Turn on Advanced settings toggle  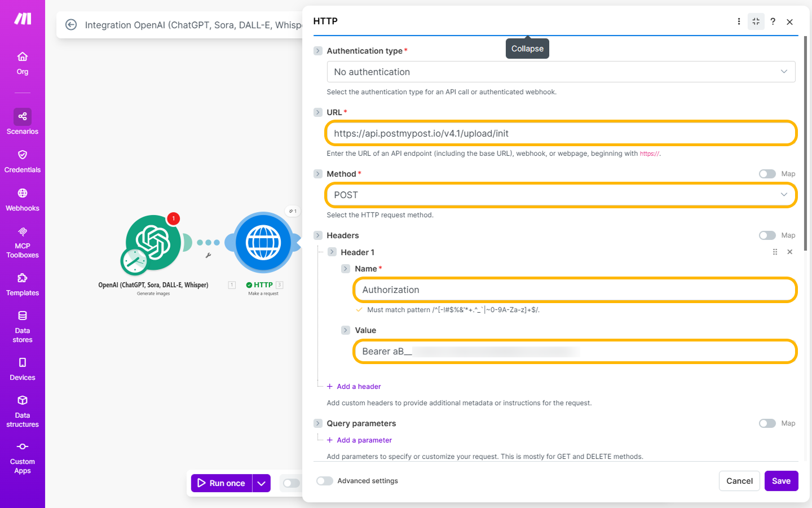pyautogui.click(x=324, y=481)
